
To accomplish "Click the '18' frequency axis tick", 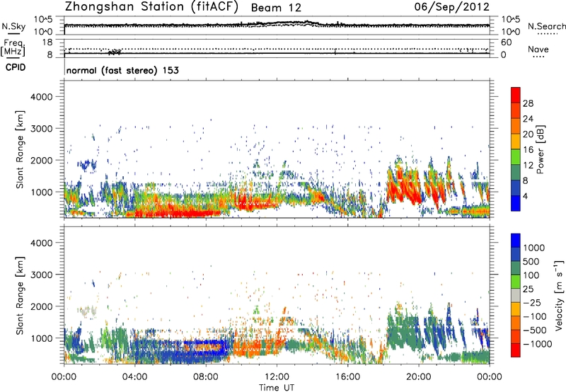I will [47, 42].
